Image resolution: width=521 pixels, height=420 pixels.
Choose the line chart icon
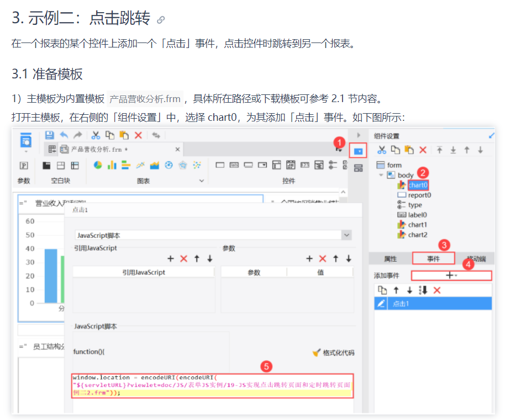[x=140, y=165]
